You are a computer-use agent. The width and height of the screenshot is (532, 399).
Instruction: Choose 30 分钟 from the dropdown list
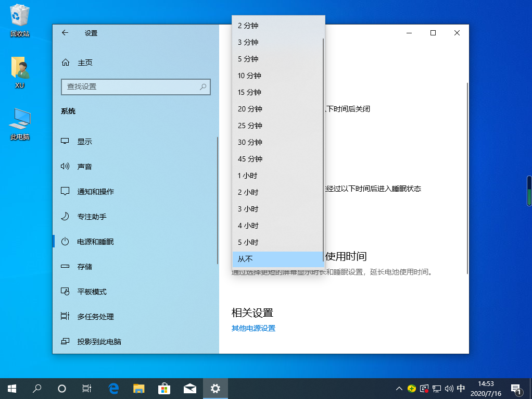click(277, 142)
